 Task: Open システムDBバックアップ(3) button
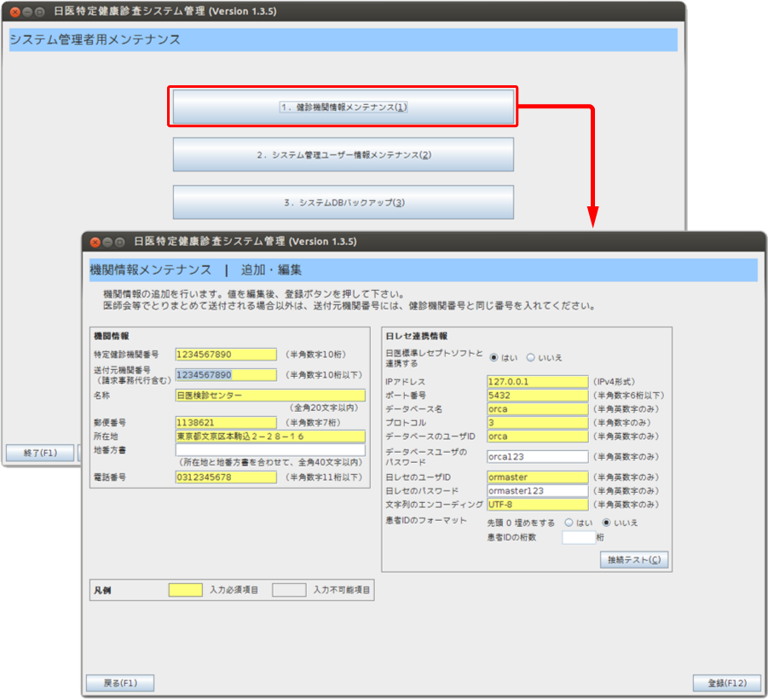(343, 202)
